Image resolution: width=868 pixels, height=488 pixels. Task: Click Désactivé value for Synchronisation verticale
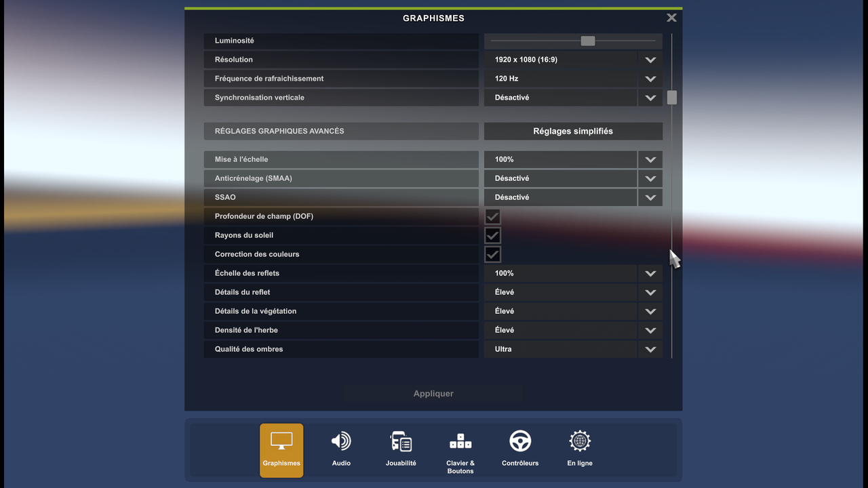click(x=512, y=98)
